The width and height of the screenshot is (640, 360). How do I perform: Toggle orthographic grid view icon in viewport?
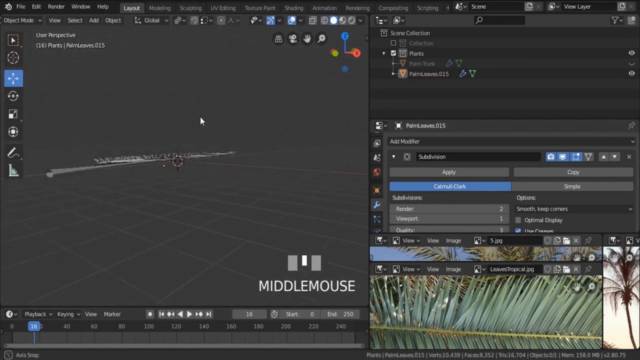tap(278, 39)
